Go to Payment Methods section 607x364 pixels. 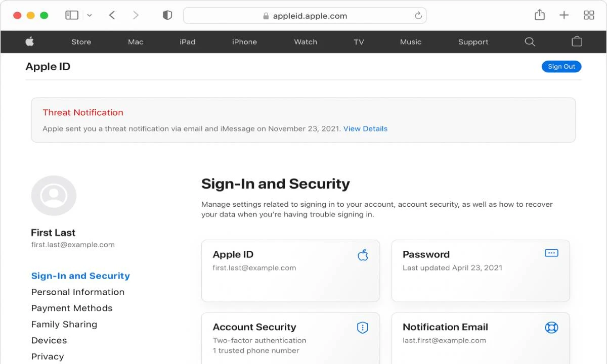tap(72, 308)
